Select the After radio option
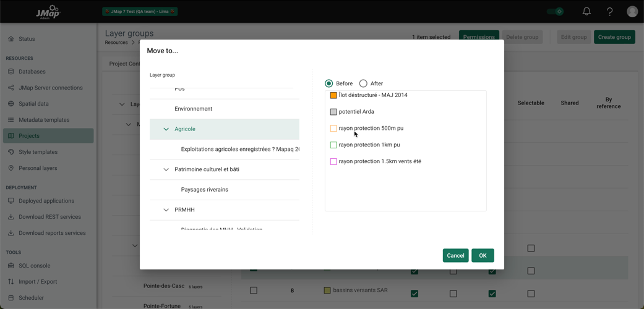644x309 pixels. coord(364,83)
